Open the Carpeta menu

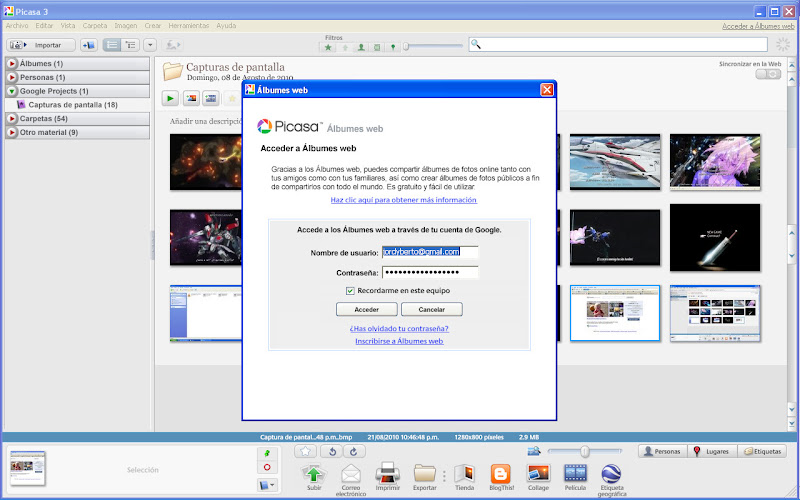[95, 26]
